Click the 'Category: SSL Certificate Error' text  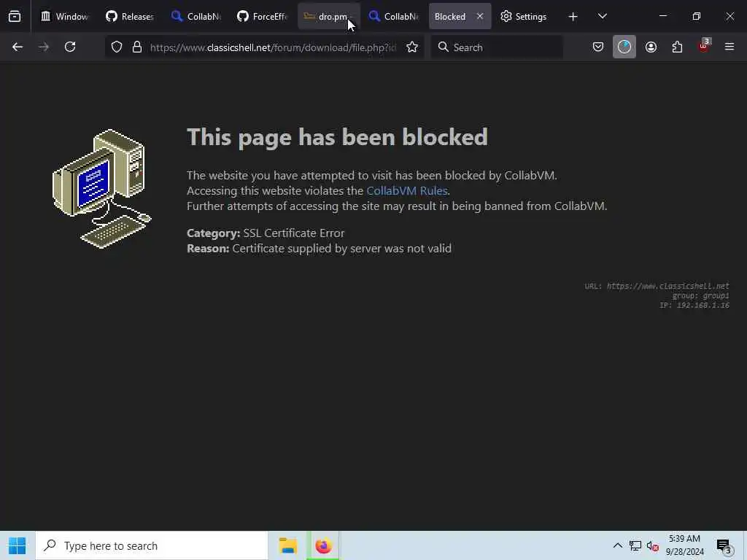(266, 233)
